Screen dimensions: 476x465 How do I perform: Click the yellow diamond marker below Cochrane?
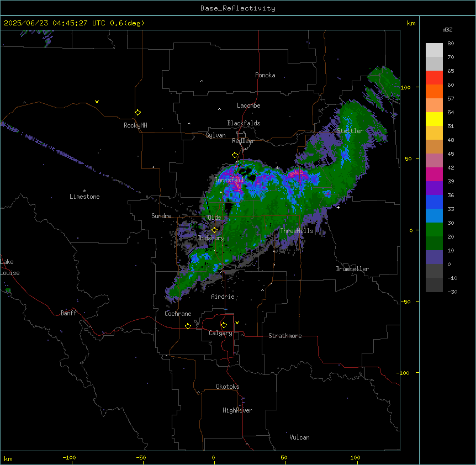(x=188, y=326)
